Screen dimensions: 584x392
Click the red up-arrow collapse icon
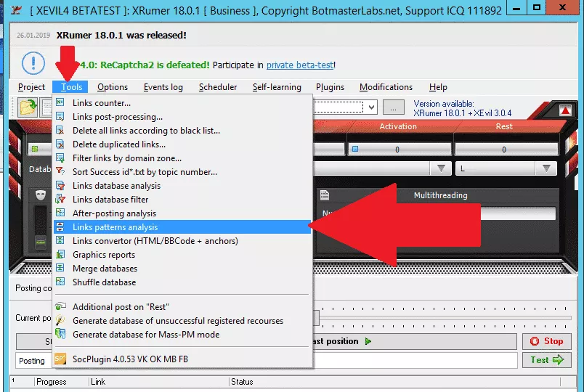point(565,110)
